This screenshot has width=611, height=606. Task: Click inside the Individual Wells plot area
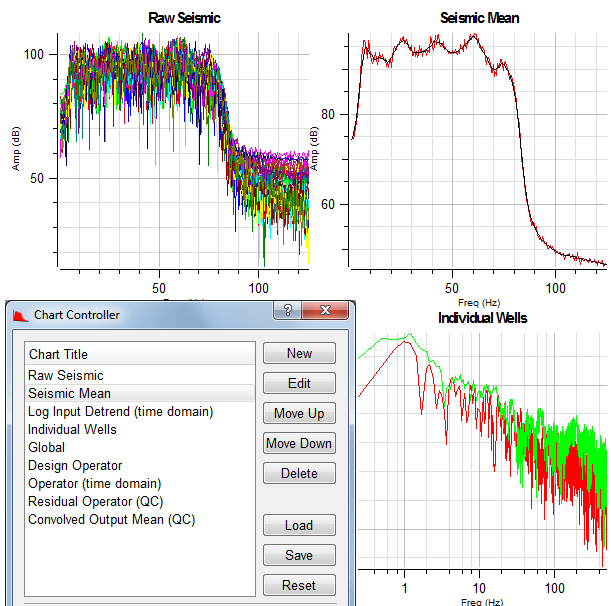(482, 451)
